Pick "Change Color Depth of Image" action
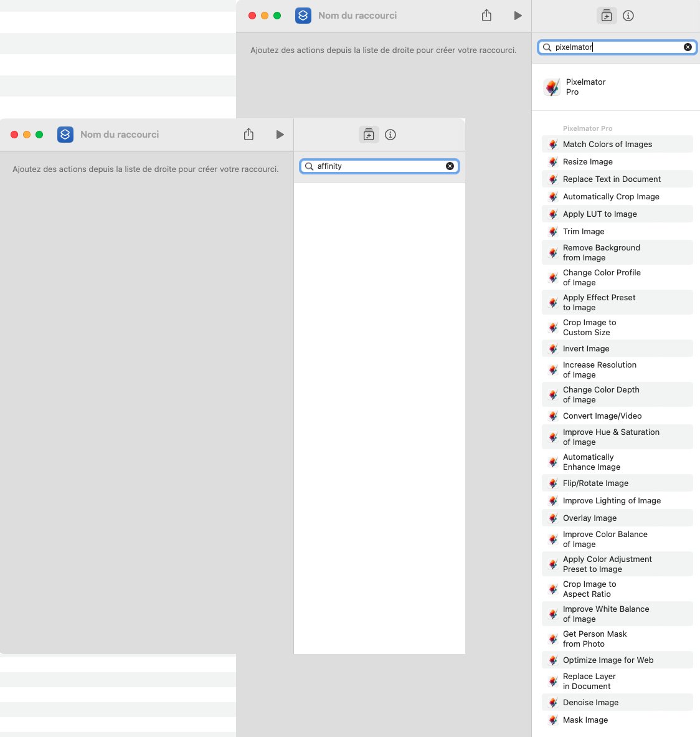This screenshot has width=700, height=737. coord(617,394)
